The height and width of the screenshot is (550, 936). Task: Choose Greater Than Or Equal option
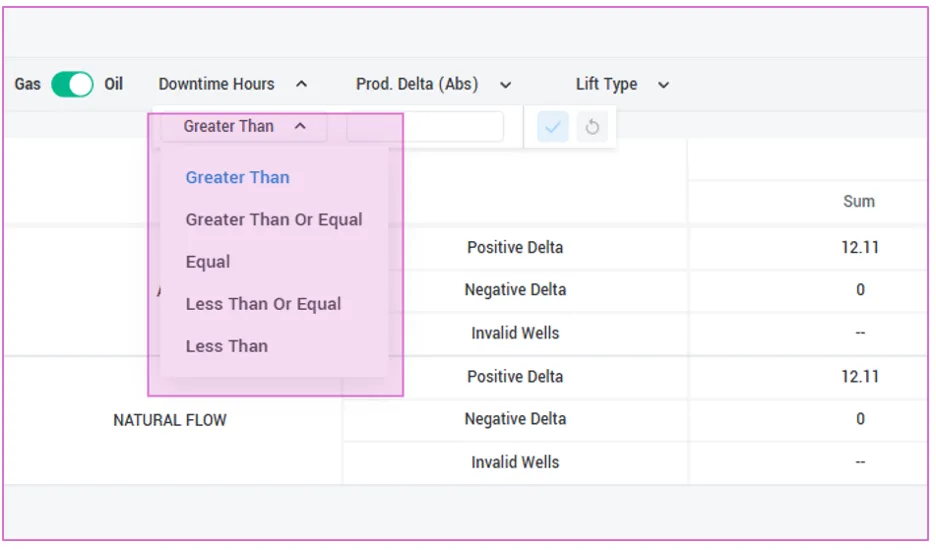[274, 220]
